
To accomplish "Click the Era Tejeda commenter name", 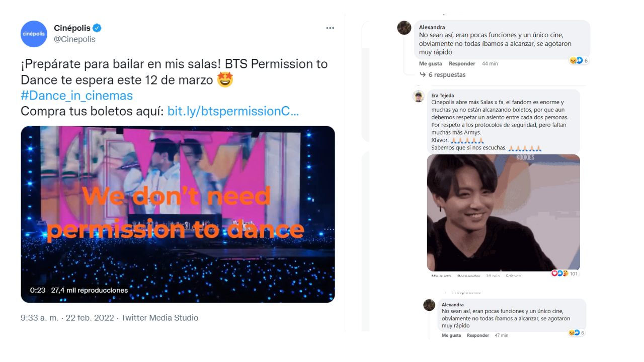I will 443,96.
